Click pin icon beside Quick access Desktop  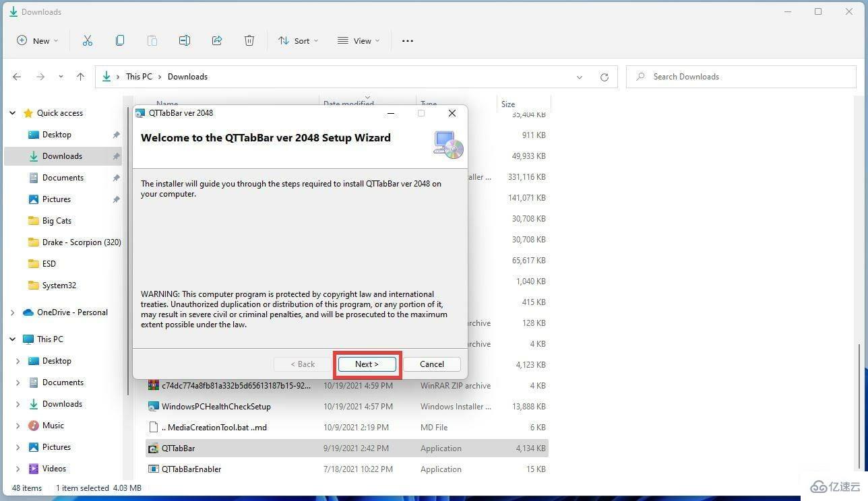coord(116,135)
